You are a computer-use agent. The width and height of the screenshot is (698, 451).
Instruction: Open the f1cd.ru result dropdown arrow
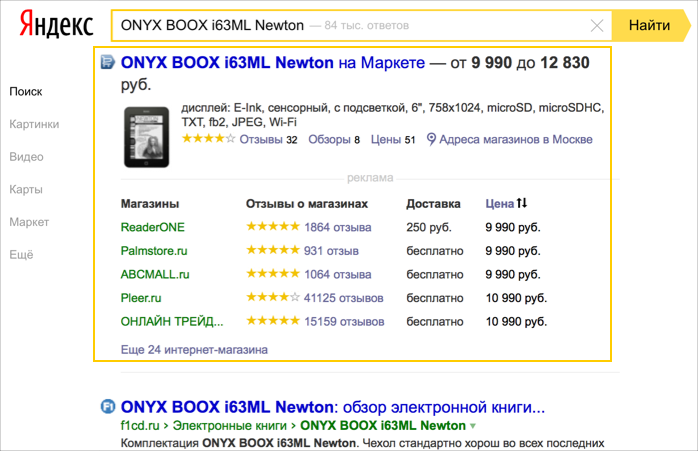473,426
